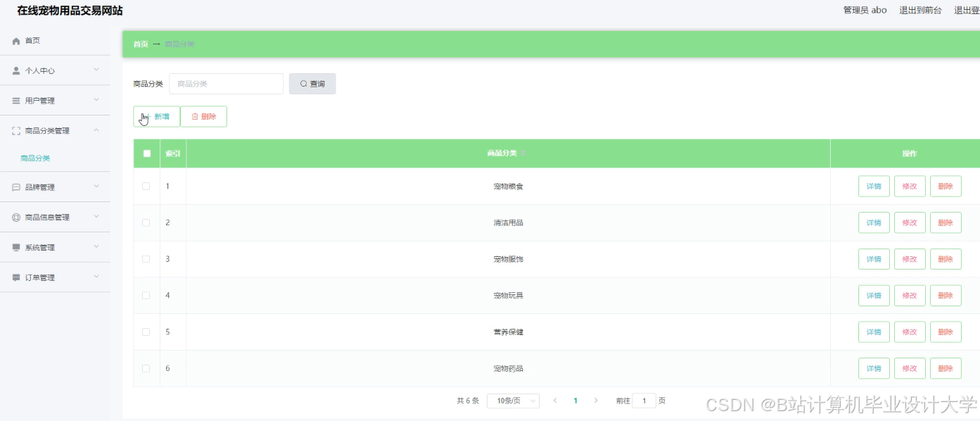Click 删除 for 宠物药品 row
Screen dimensions: 980x421
[946, 368]
